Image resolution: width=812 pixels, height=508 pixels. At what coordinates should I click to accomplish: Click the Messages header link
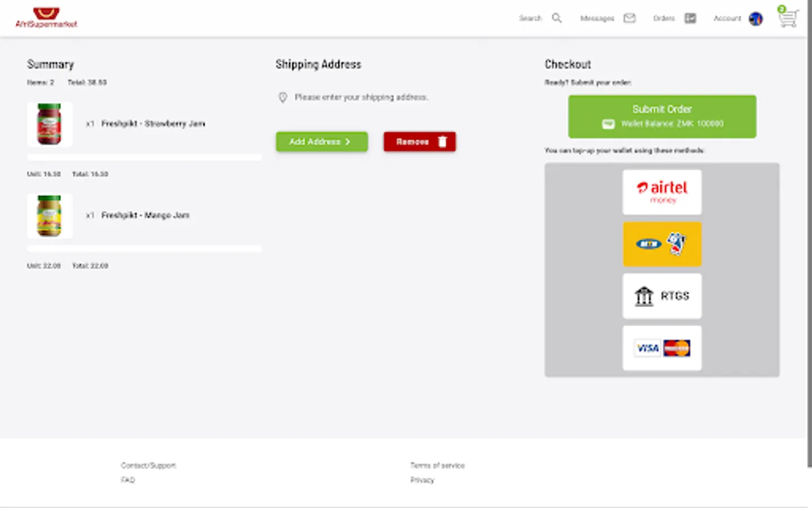pyautogui.click(x=597, y=18)
